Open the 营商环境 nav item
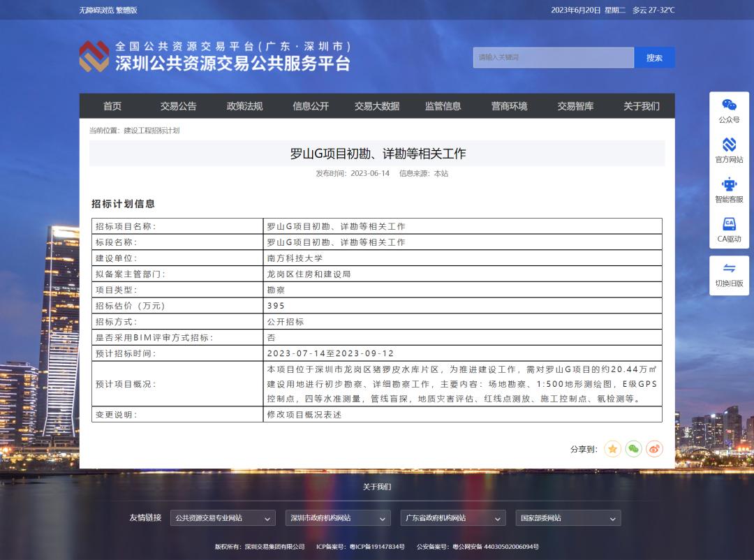The image size is (754, 560). [509, 106]
